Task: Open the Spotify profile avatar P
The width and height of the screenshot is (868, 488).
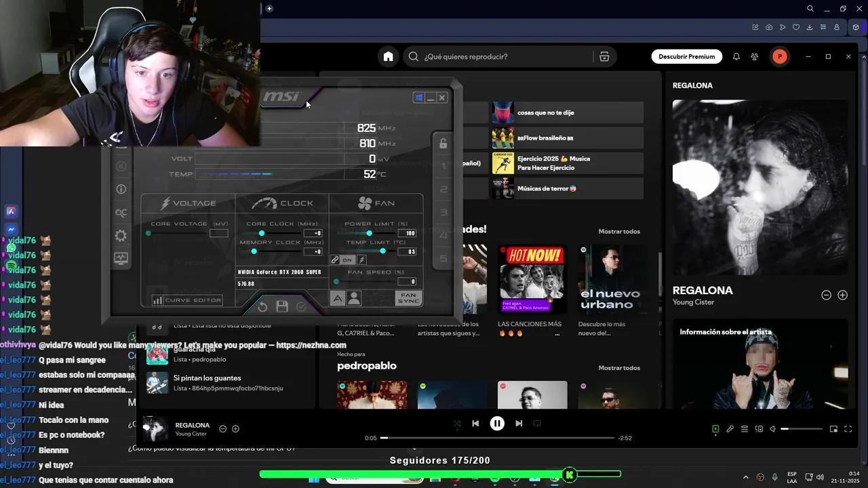Action: tap(780, 57)
